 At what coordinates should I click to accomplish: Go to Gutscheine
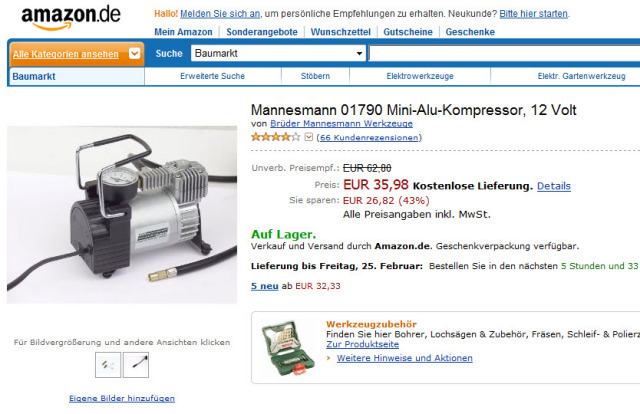coord(408,32)
